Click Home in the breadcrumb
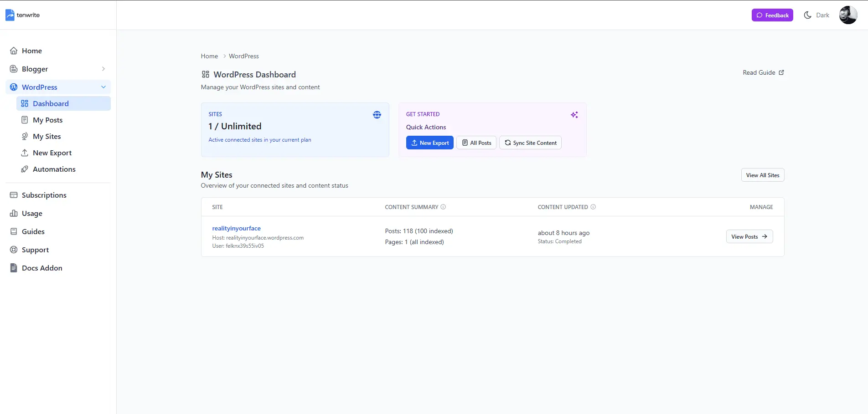This screenshot has width=868, height=414. [209, 56]
